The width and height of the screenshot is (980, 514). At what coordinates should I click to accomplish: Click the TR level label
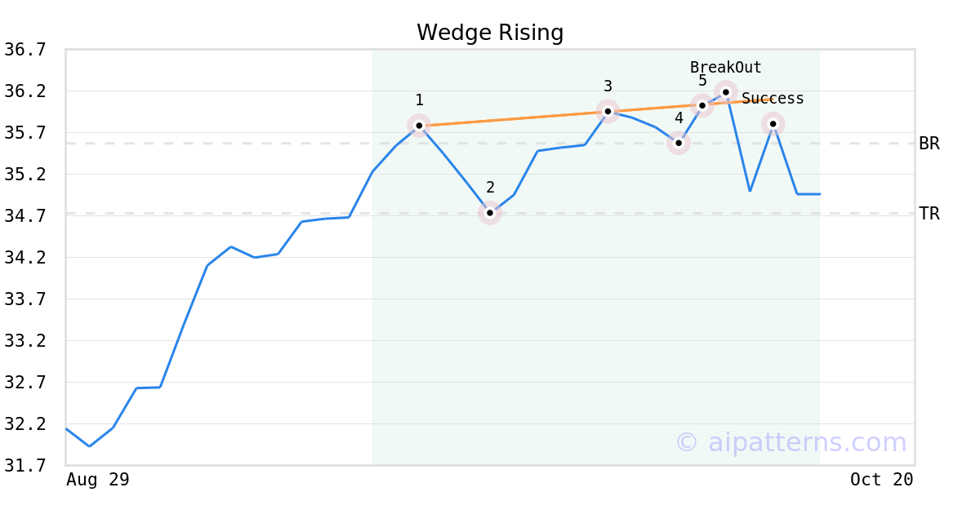[x=929, y=214]
